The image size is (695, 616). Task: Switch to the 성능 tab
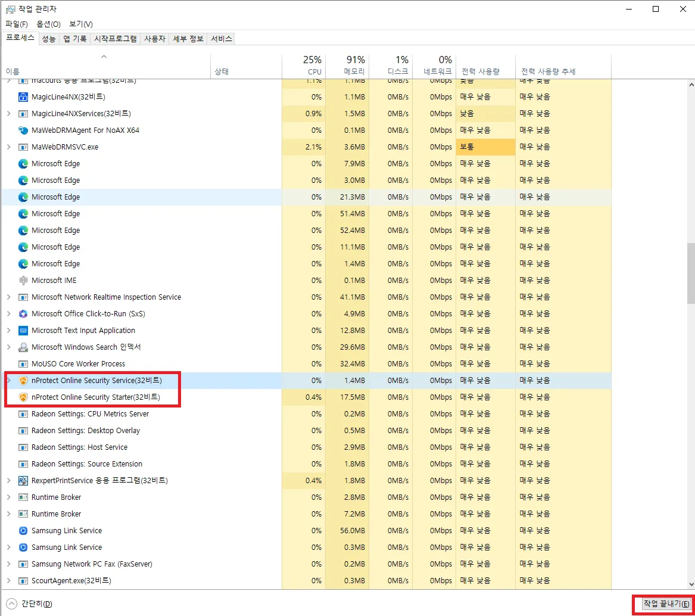(x=49, y=39)
